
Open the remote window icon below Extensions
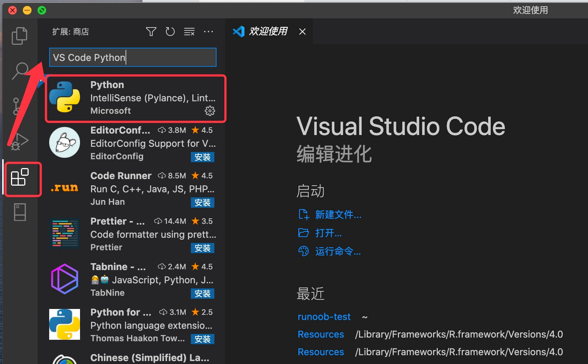tap(19, 212)
